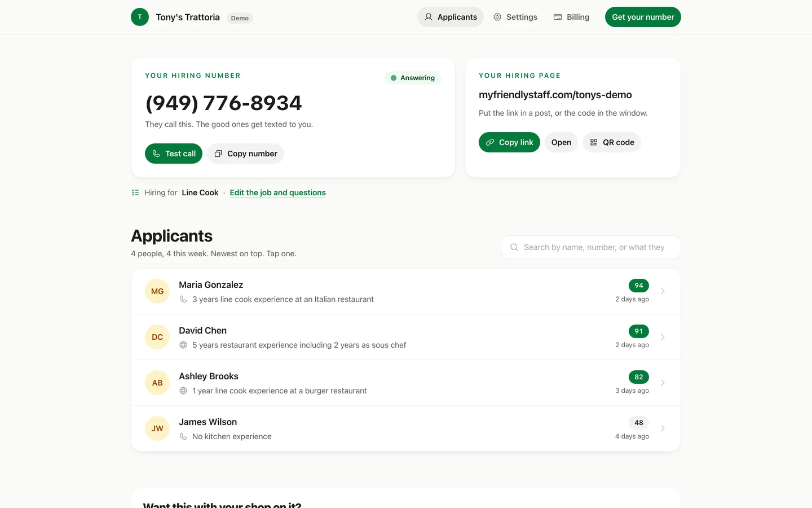Click the score badge 48
This screenshot has height=508, width=812.
tap(639, 423)
